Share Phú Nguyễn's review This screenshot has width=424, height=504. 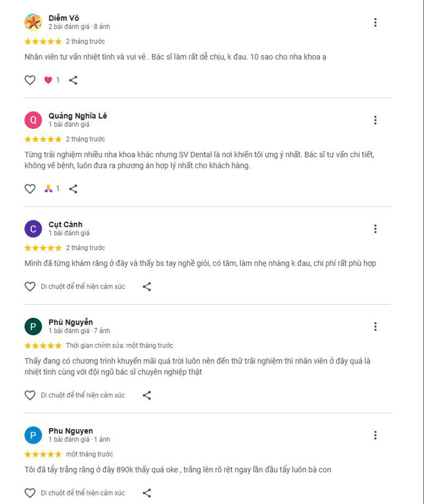pos(147,395)
